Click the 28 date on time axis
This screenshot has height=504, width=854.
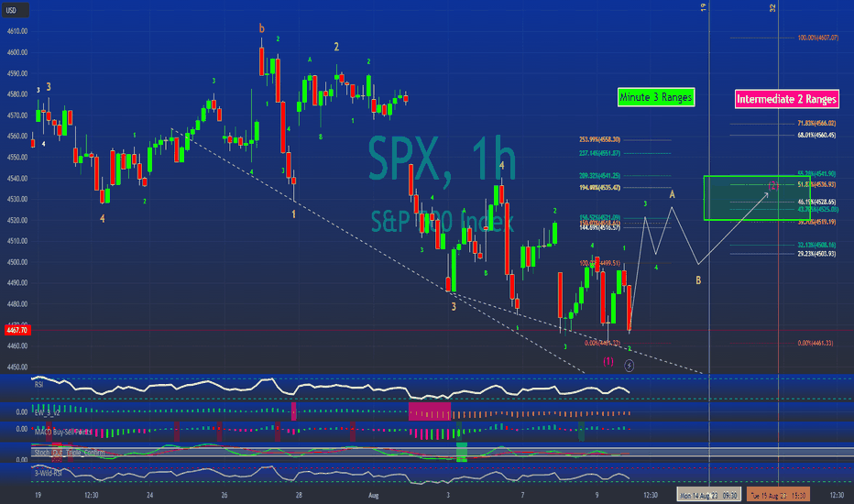coord(299,495)
